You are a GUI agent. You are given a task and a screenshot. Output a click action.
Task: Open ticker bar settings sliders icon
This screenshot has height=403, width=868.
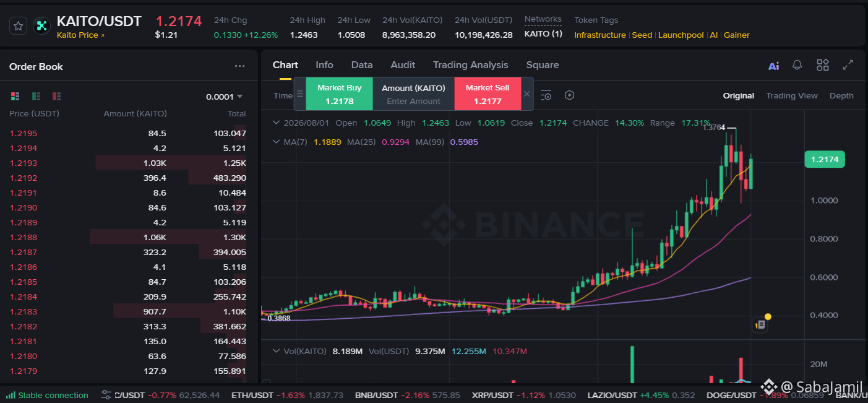click(106, 395)
